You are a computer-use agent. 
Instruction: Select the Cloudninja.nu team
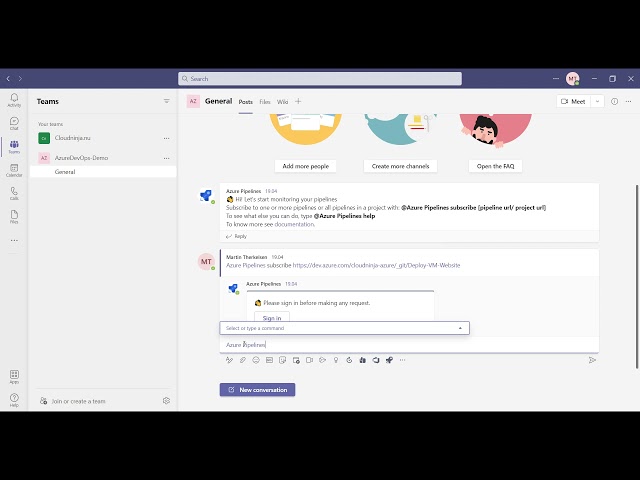103,138
